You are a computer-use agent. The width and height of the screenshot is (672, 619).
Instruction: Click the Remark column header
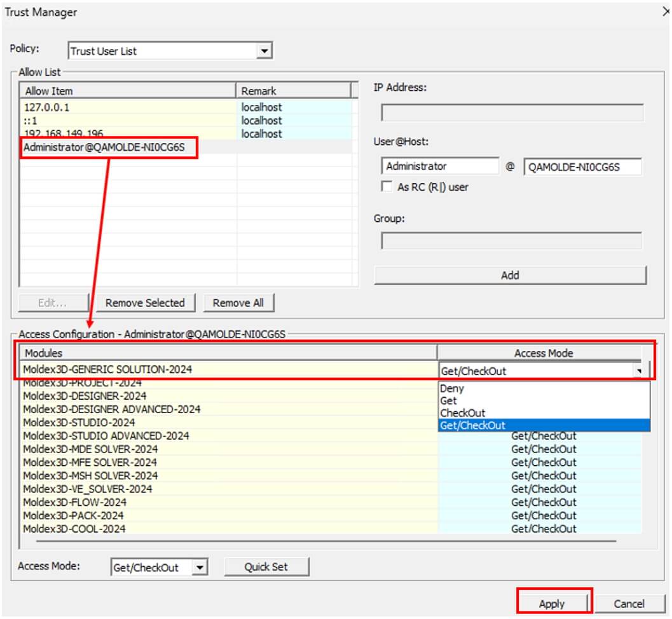(294, 91)
